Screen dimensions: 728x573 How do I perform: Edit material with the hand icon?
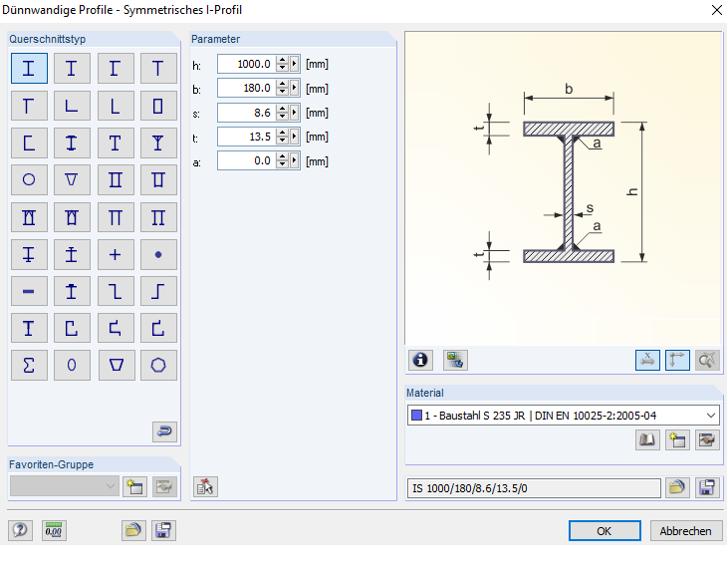pos(707,439)
